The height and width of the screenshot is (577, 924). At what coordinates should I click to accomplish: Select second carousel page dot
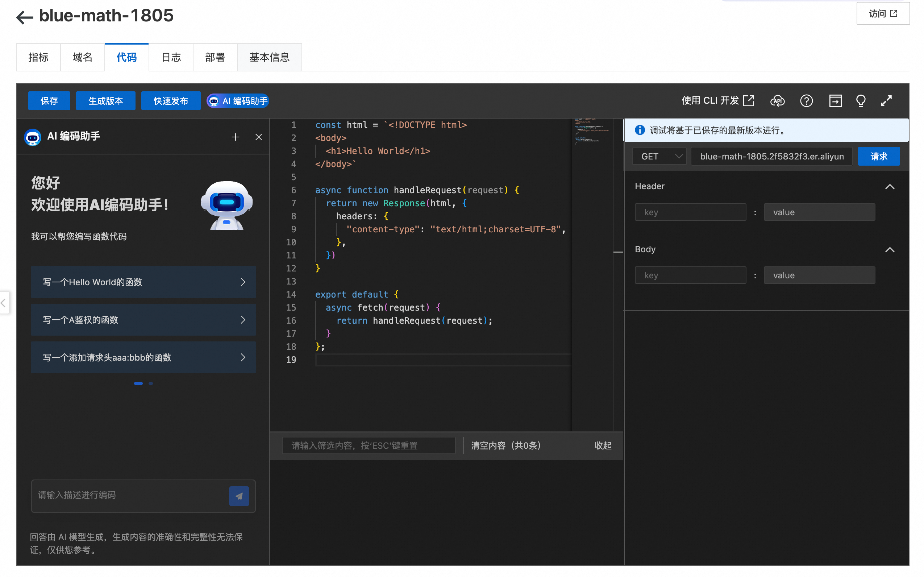(x=151, y=383)
